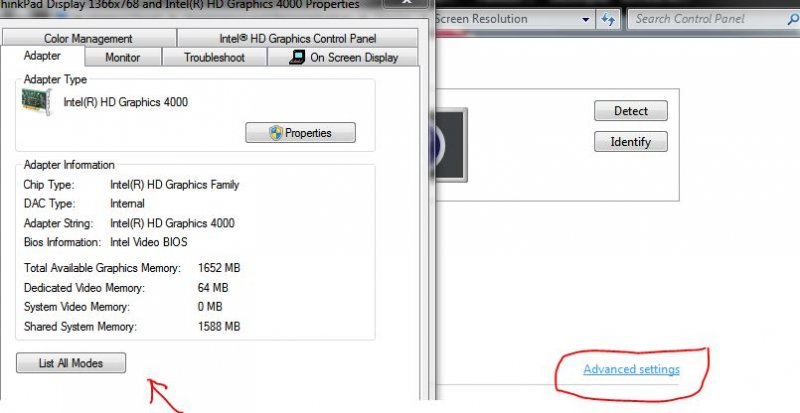
Task: Click the On Screen Display monitor icon
Action: pos(297,58)
